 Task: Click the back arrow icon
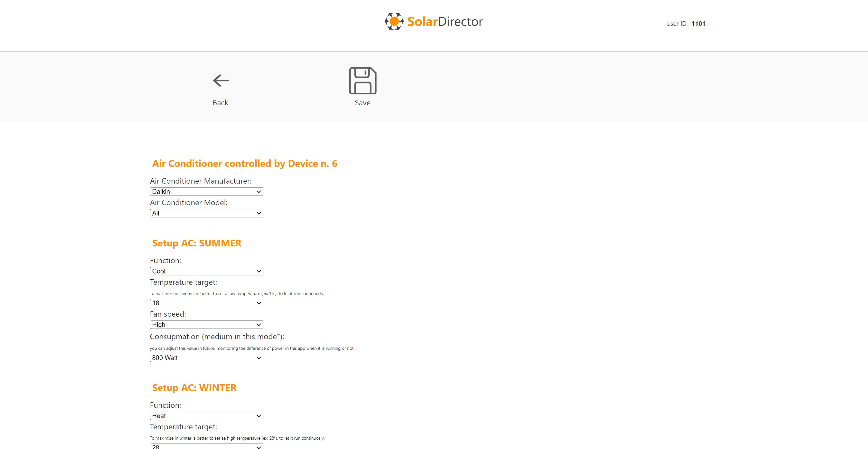coord(221,81)
